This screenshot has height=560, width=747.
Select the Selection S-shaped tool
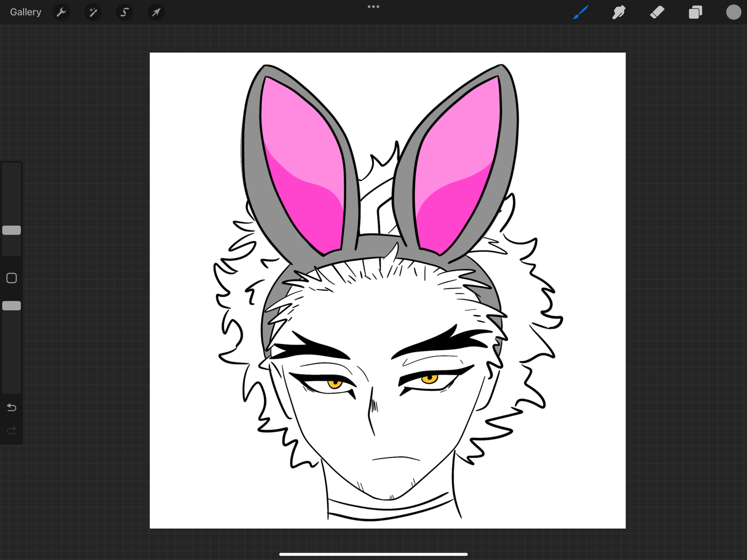click(125, 12)
